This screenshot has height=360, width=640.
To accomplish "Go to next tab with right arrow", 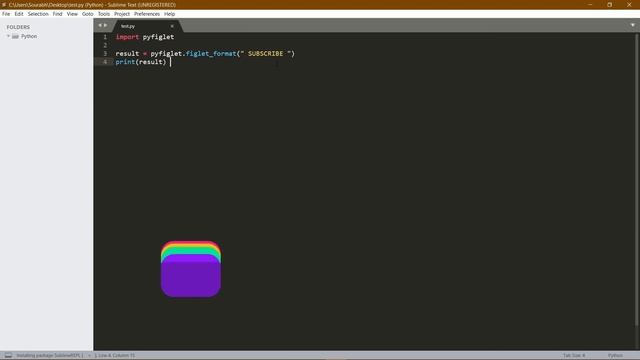I will [106, 25].
